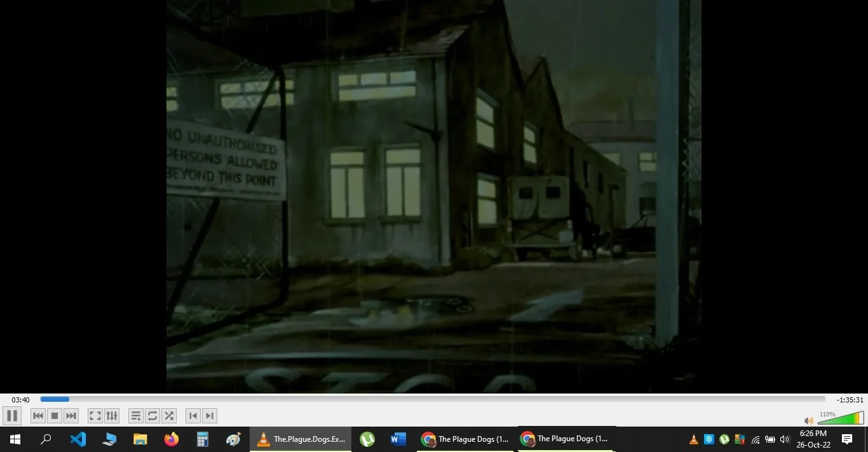868x452 pixels.
Task: Toggle fullscreen video mode
Action: coord(95,416)
